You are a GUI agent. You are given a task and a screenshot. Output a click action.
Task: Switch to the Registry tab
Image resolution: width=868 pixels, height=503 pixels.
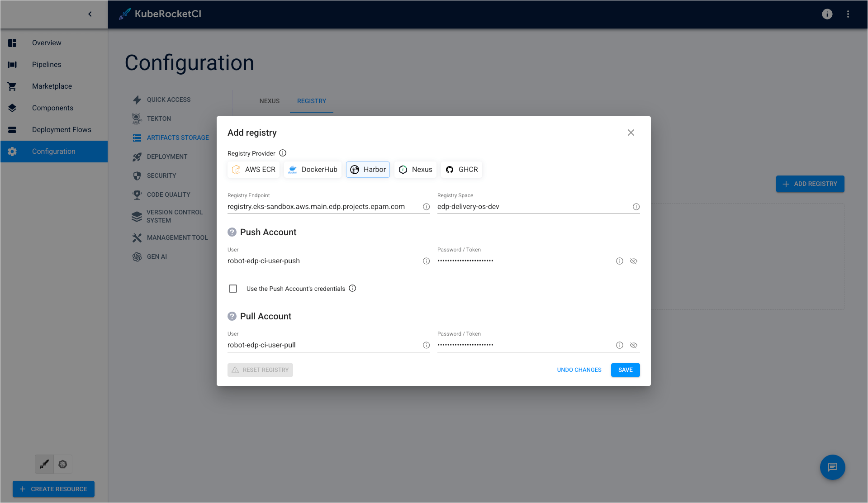coord(312,101)
